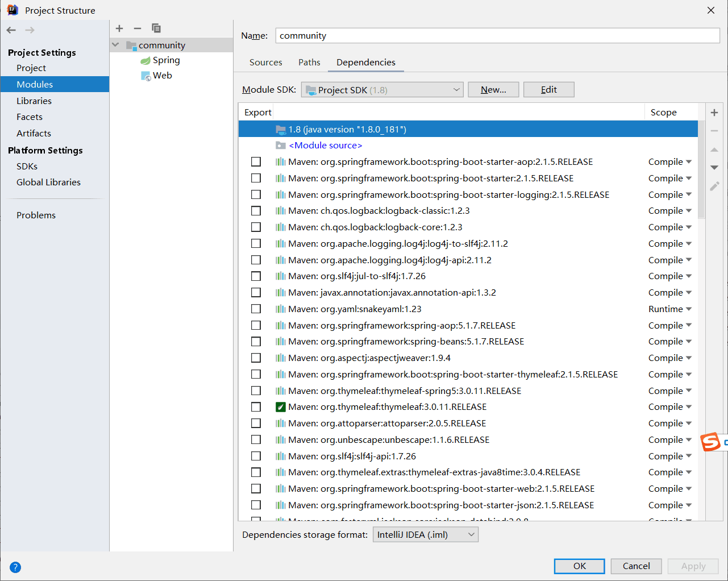Click the back navigation arrow
This screenshot has height=581, width=728.
pos(11,30)
